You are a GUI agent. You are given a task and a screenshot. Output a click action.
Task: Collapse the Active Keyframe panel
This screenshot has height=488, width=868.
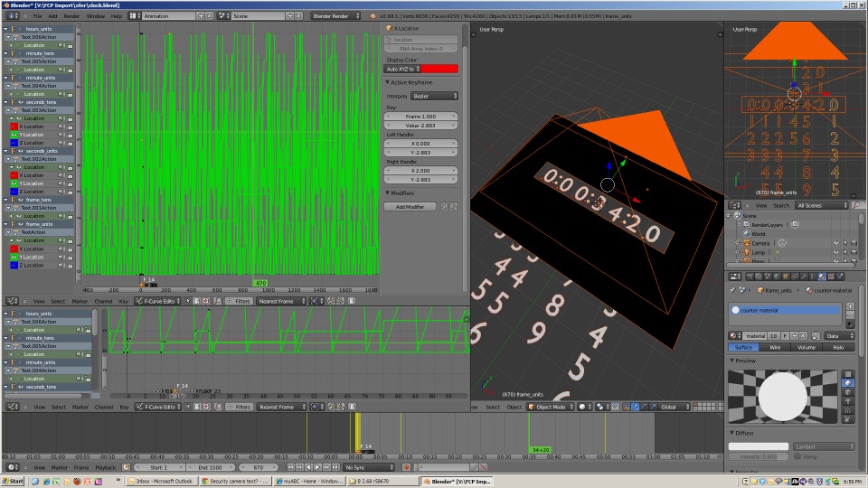coord(388,82)
